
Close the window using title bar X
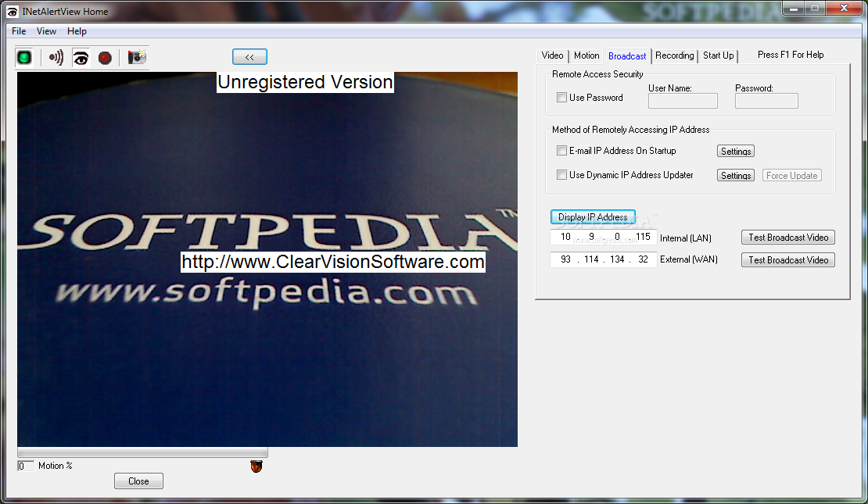click(844, 9)
